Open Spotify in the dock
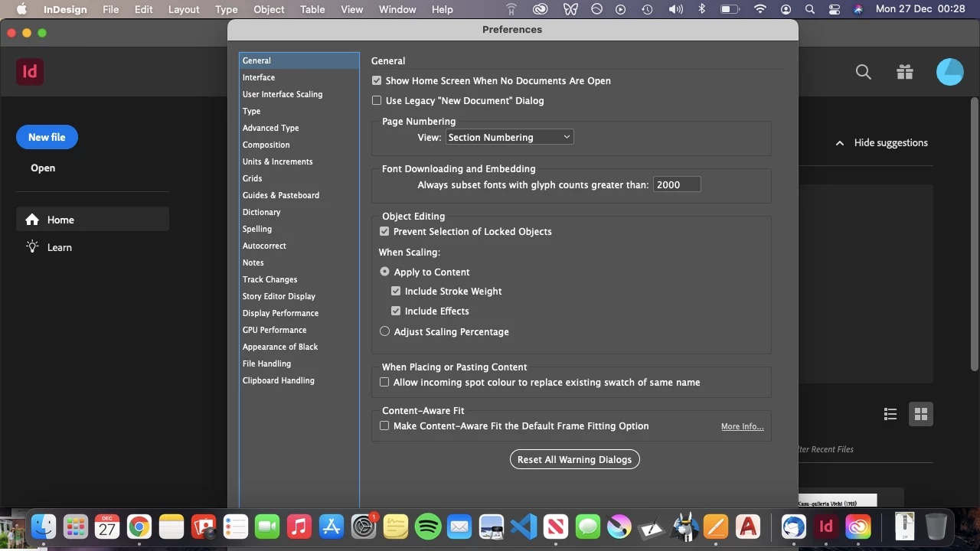This screenshot has width=980, height=551. [x=428, y=527]
